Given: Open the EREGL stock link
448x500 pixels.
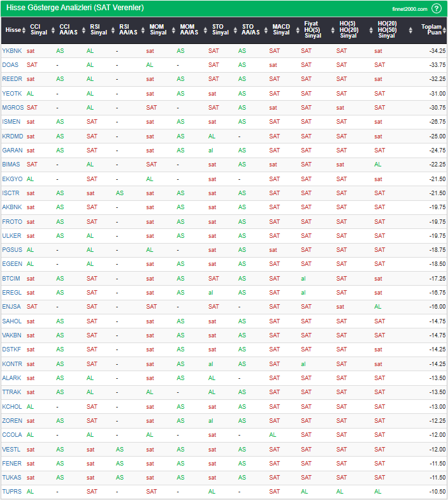Looking at the screenshot, I should pos(11,293).
